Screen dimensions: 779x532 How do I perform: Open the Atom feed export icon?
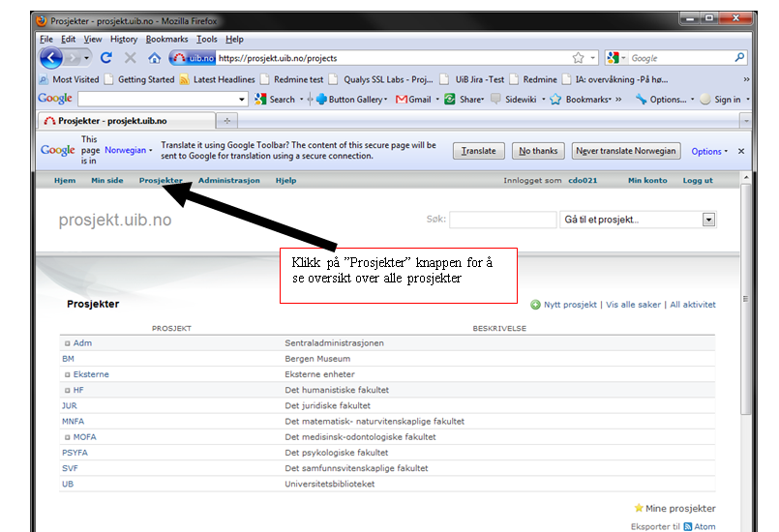688,527
